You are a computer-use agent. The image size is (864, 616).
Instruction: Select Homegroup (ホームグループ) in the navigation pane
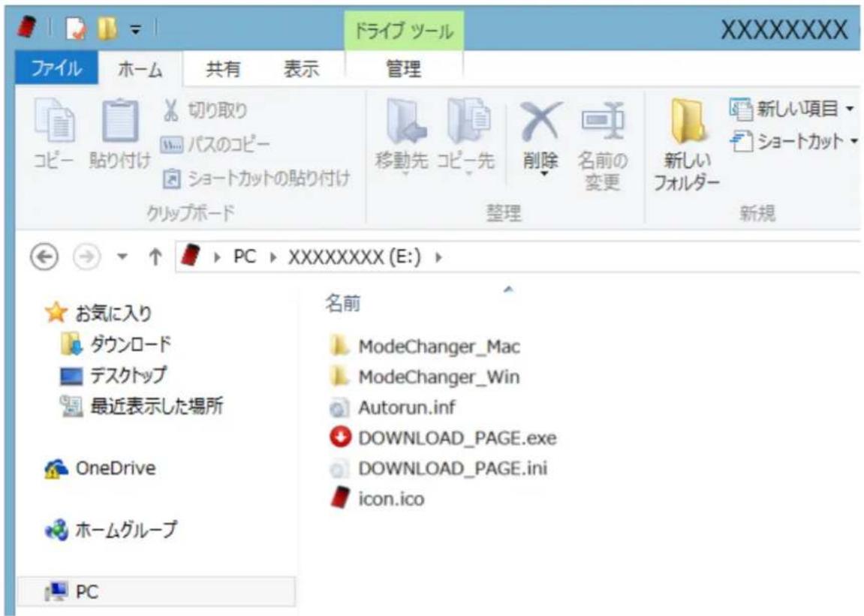111,530
